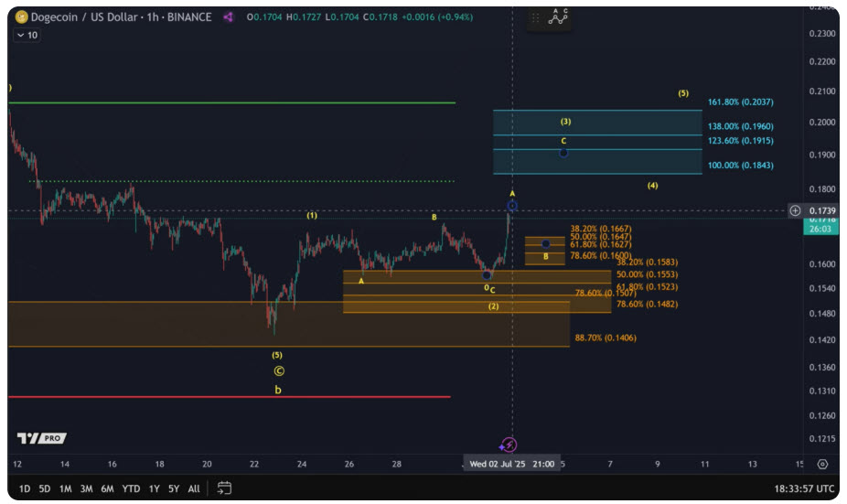The width and height of the screenshot is (847, 504).
Task: Grab the floating toolbar drag handle dots
Action: pyautogui.click(x=535, y=17)
